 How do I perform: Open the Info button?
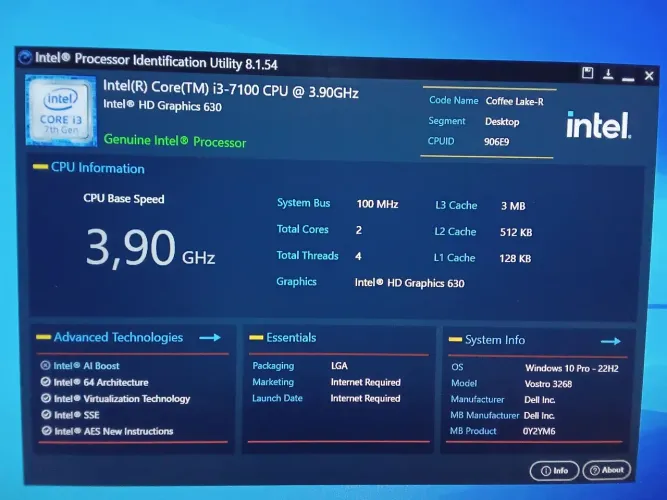click(554, 471)
